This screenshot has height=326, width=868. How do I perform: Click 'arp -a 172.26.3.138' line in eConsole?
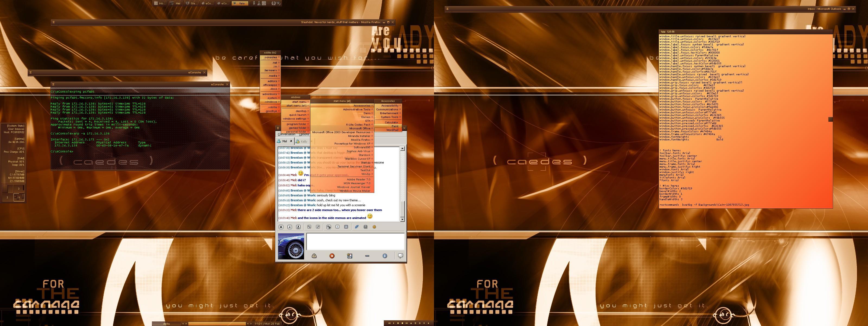click(80, 134)
